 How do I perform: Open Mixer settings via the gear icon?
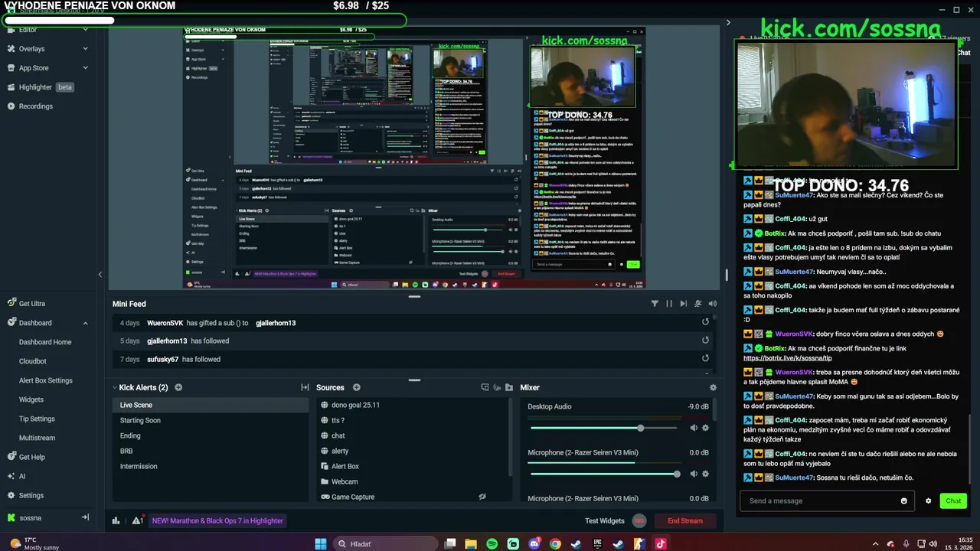pos(713,387)
